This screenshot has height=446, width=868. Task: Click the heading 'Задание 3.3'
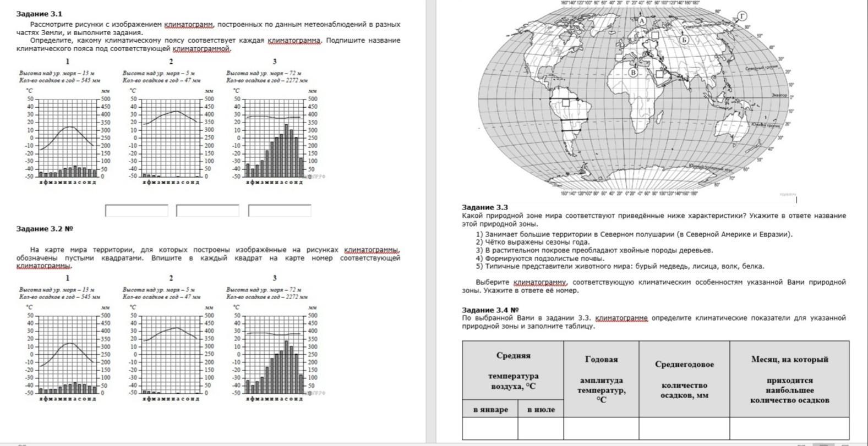(x=485, y=207)
